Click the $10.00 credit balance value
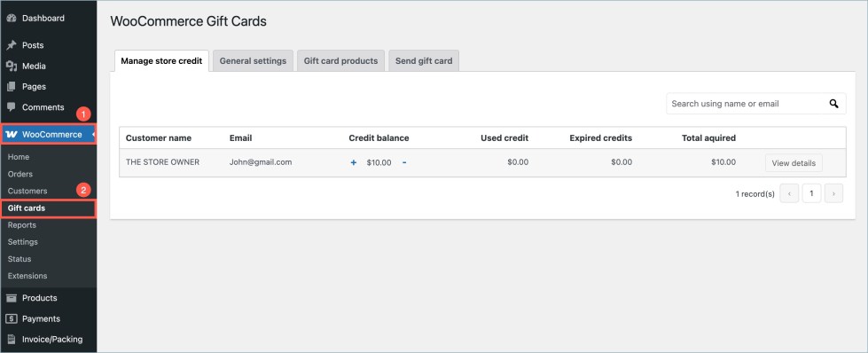The width and height of the screenshot is (868, 353). [x=379, y=162]
